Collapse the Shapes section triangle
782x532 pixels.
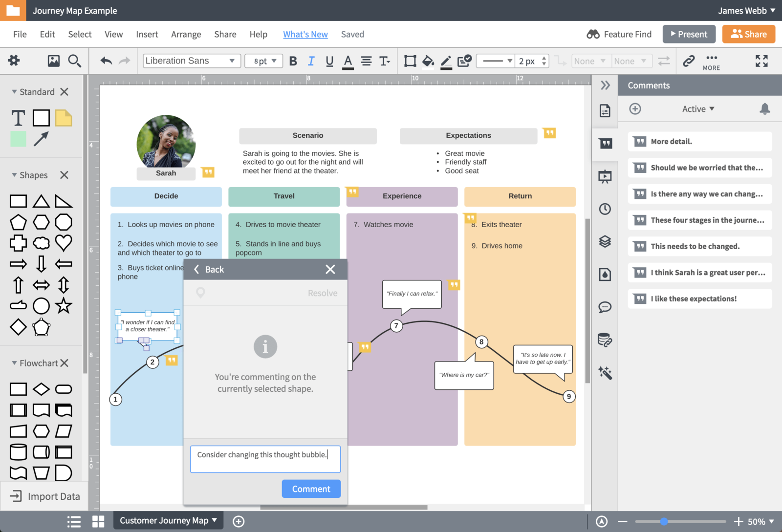click(15, 175)
